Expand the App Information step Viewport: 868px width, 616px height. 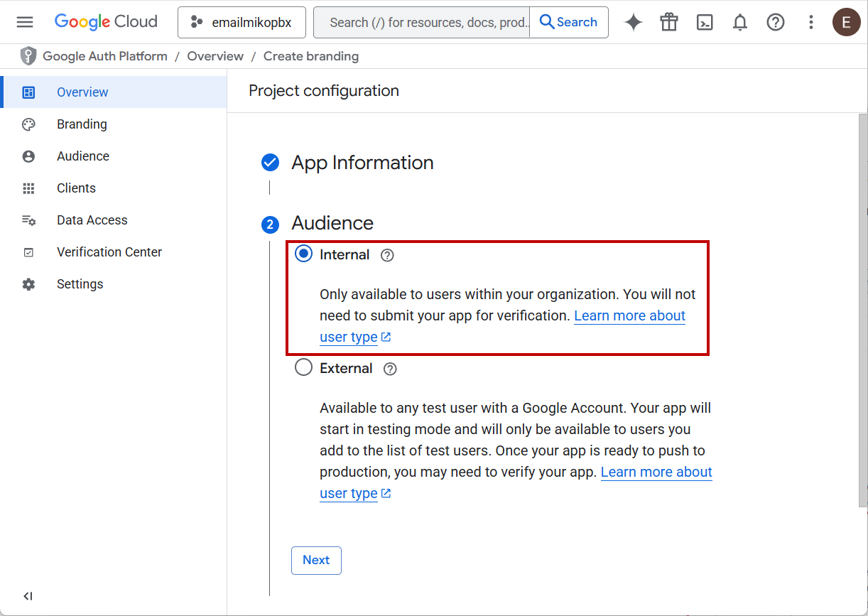click(x=362, y=163)
